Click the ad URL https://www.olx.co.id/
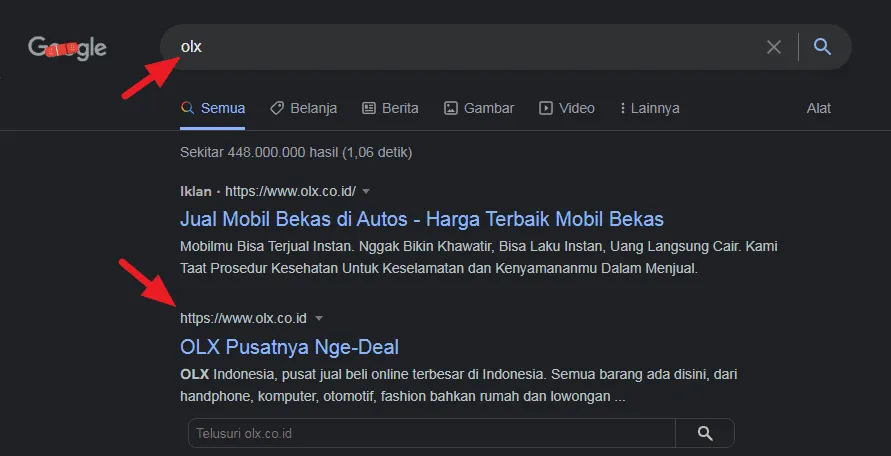The height and width of the screenshot is (456, 891). (290, 191)
